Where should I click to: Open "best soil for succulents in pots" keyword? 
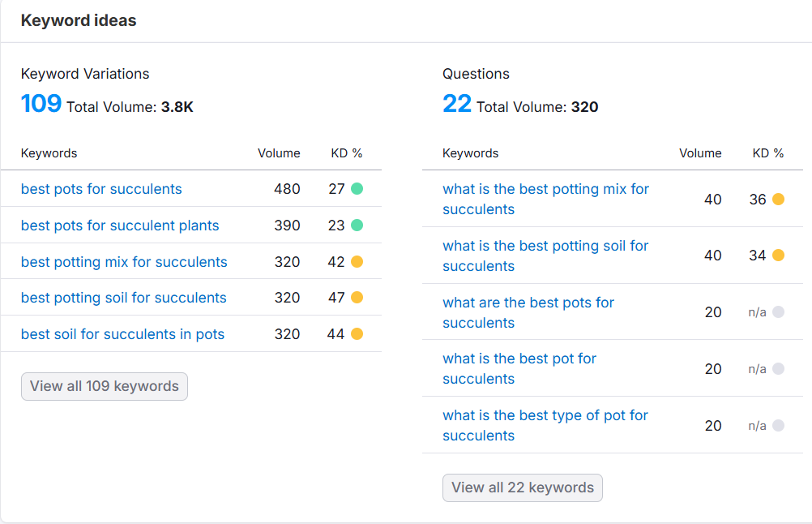coord(122,333)
